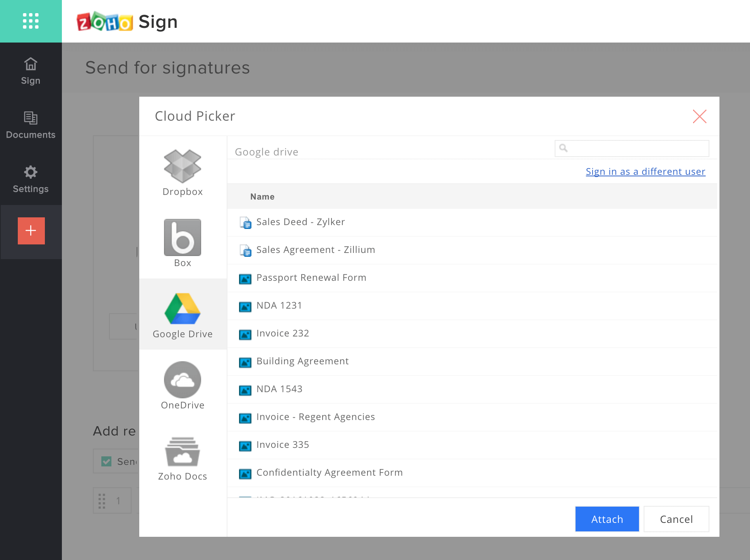
Task: Select the Invoice 232 document
Action: click(282, 333)
